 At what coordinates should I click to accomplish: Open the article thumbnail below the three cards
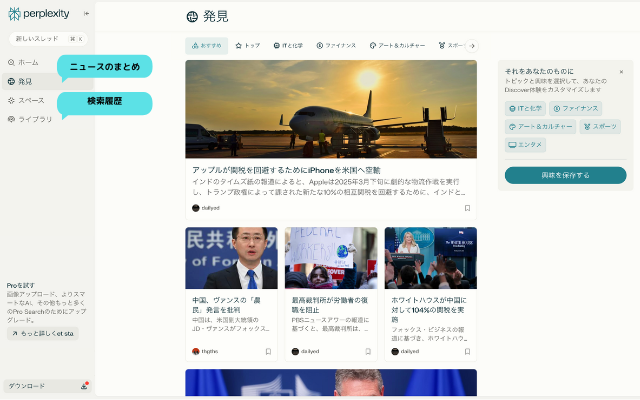[x=331, y=382]
